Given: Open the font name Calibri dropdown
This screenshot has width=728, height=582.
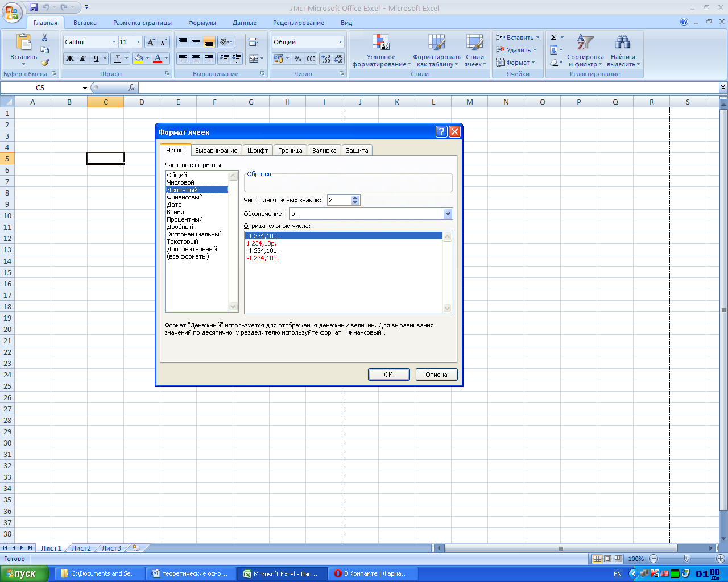Looking at the screenshot, I should [x=114, y=42].
